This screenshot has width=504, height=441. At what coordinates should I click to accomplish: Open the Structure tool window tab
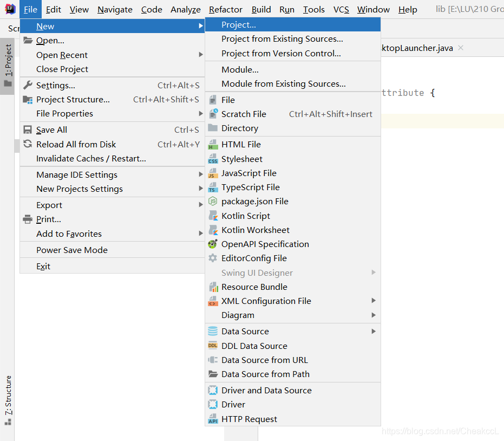(8, 400)
